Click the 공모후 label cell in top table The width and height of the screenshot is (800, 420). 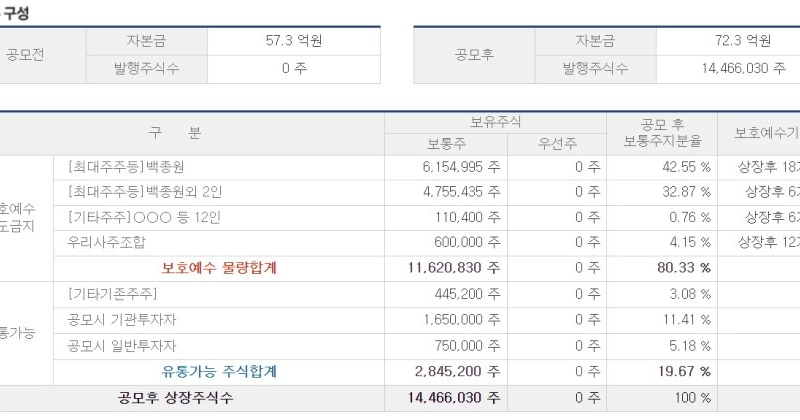coord(474,55)
